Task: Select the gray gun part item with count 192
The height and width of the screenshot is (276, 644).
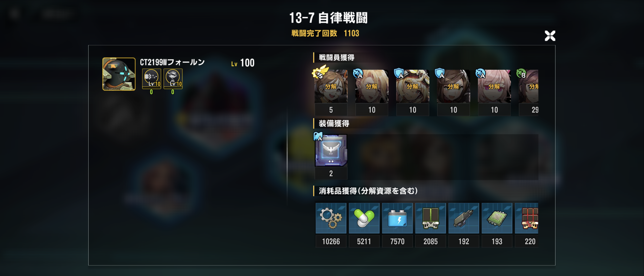Action: [464, 218]
